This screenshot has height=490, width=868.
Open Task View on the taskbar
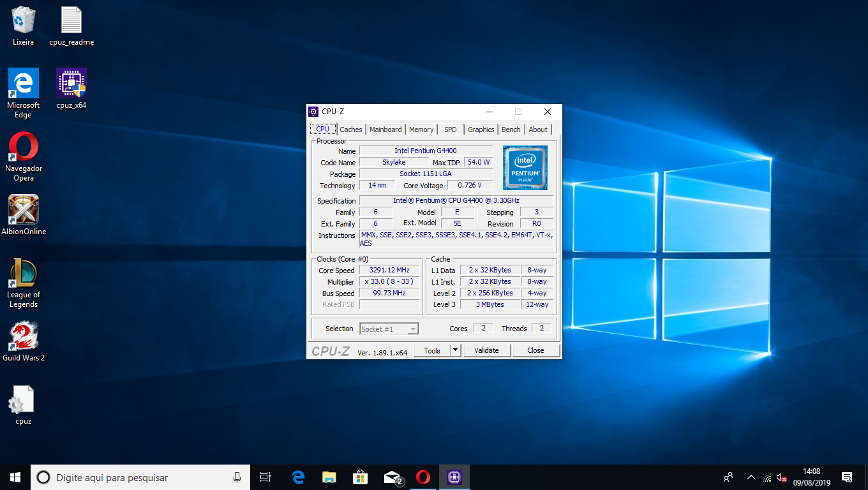click(266, 477)
